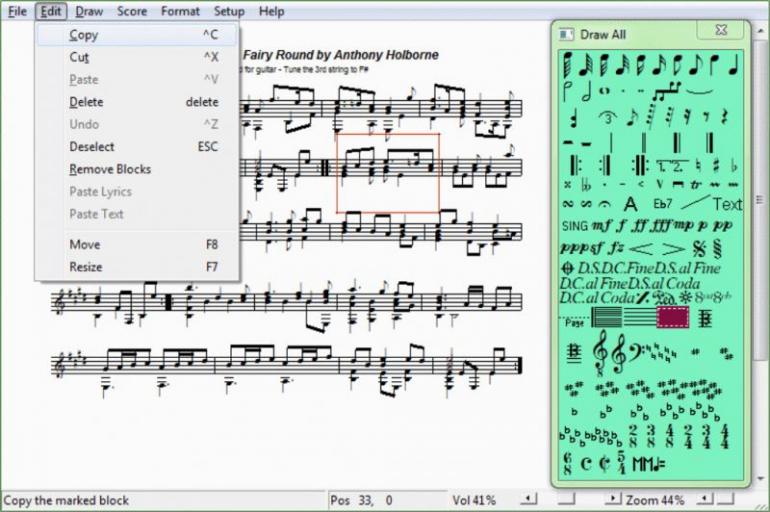The width and height of the screenshot is (770, 512).
Task: Select the coda circle-cross symbol
Action: 567,269
